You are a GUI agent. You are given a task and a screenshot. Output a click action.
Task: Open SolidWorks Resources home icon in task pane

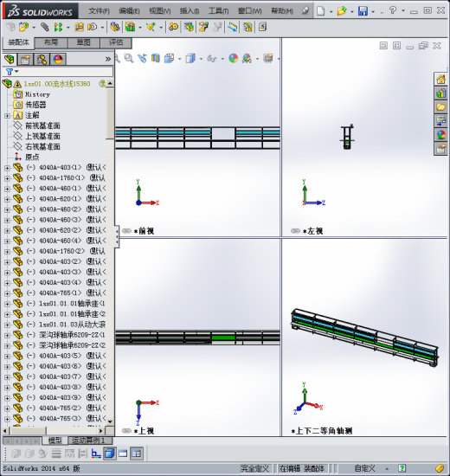tap(440, 80)
